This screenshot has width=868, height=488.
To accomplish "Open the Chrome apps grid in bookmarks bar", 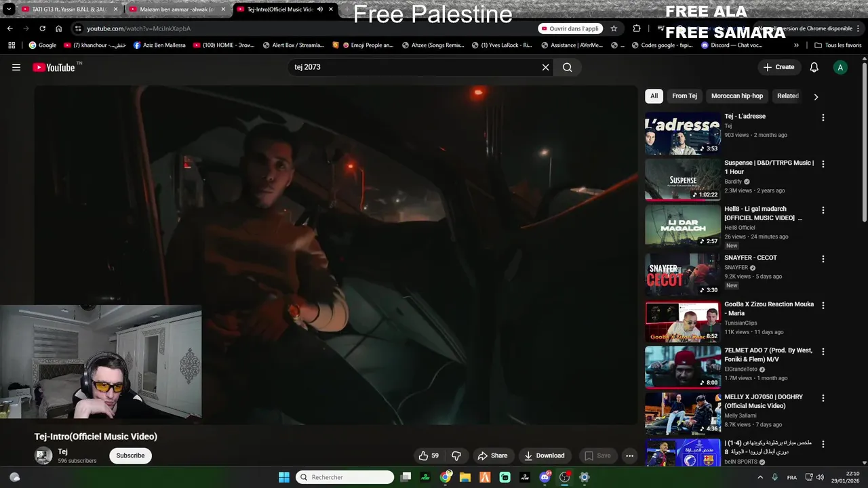I will tap(12, 45).
